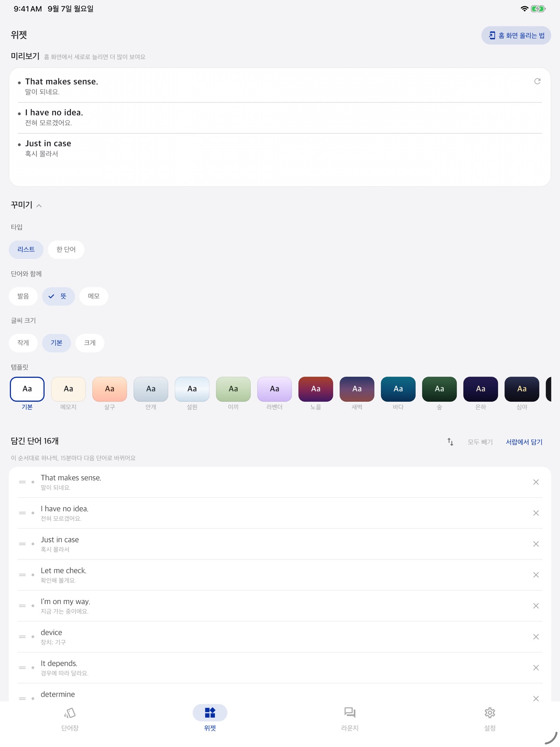
Task: Set font size to 크게
Action: [90, 343]
